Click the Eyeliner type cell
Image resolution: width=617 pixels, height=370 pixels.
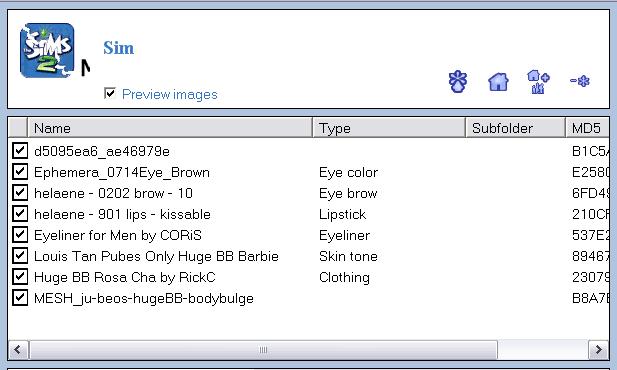[344, 235]
